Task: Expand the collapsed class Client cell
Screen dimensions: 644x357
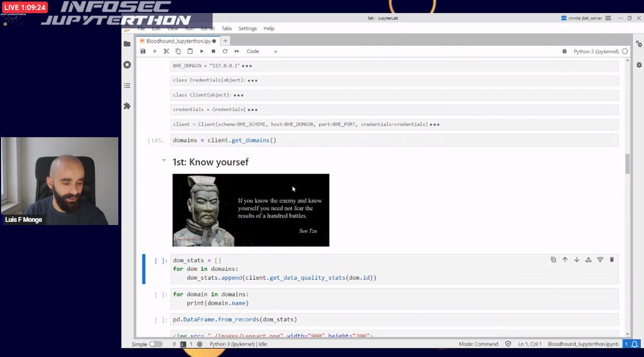Action: pos(239,95)
